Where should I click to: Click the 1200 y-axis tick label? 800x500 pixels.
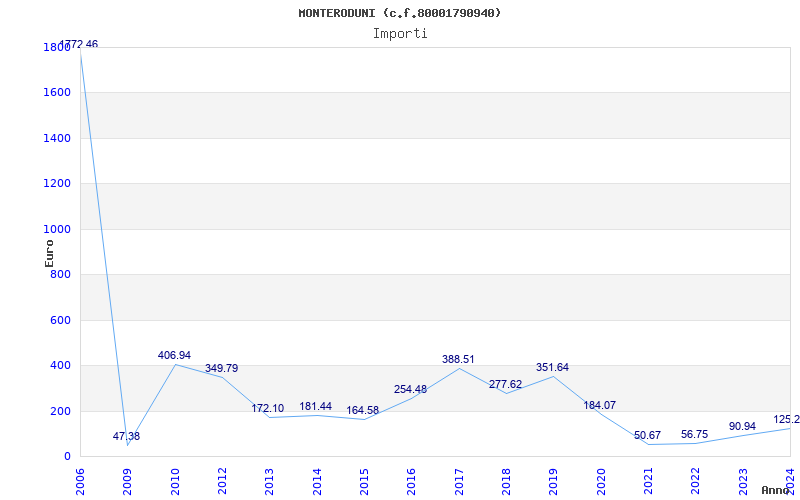pyautogui.click(x=57, y=184)
